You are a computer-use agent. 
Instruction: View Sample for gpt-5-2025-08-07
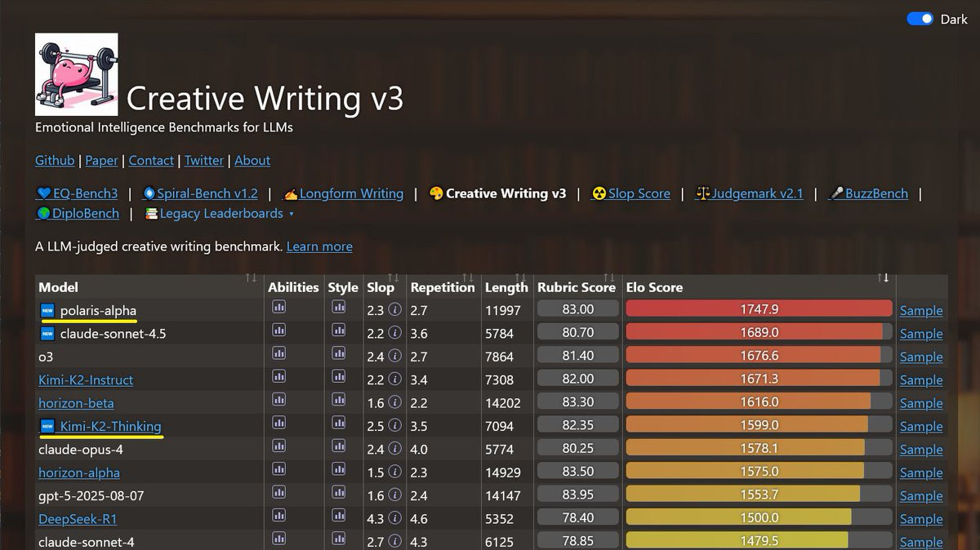921,496
